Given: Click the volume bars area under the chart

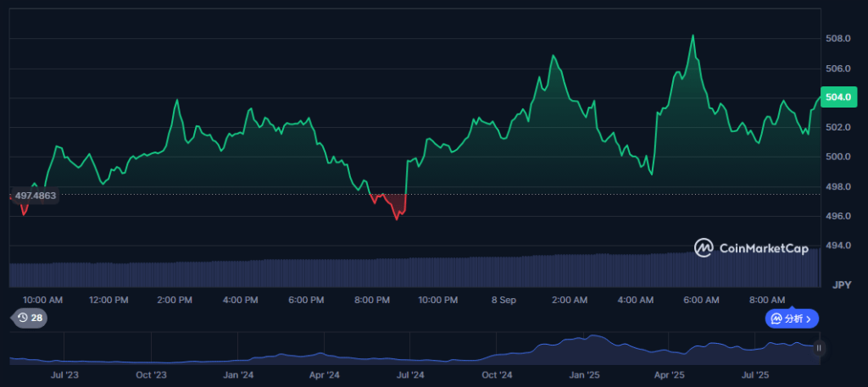Looking at the screenshot, I should click(414, 272).
